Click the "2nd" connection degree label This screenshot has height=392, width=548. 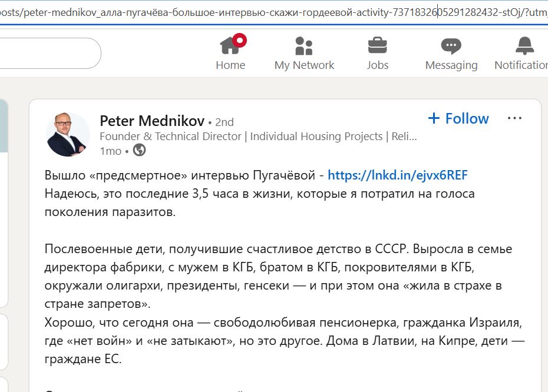(225, 122)
